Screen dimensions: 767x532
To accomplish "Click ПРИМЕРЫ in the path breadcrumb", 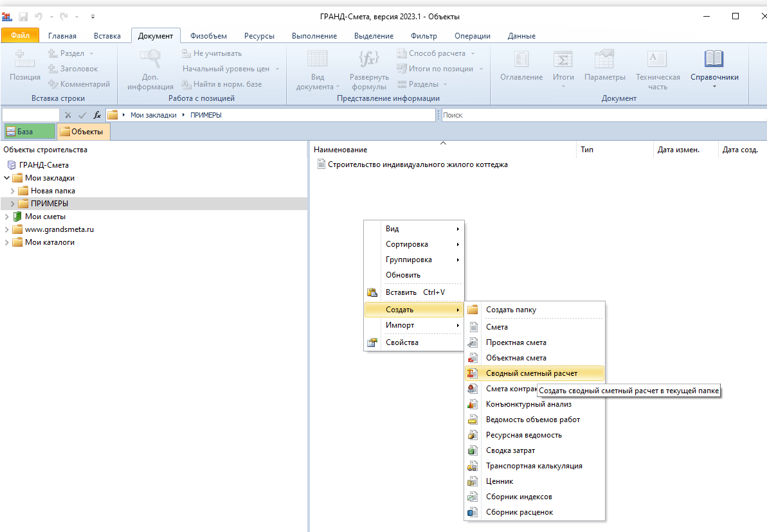I will (206, 115).
